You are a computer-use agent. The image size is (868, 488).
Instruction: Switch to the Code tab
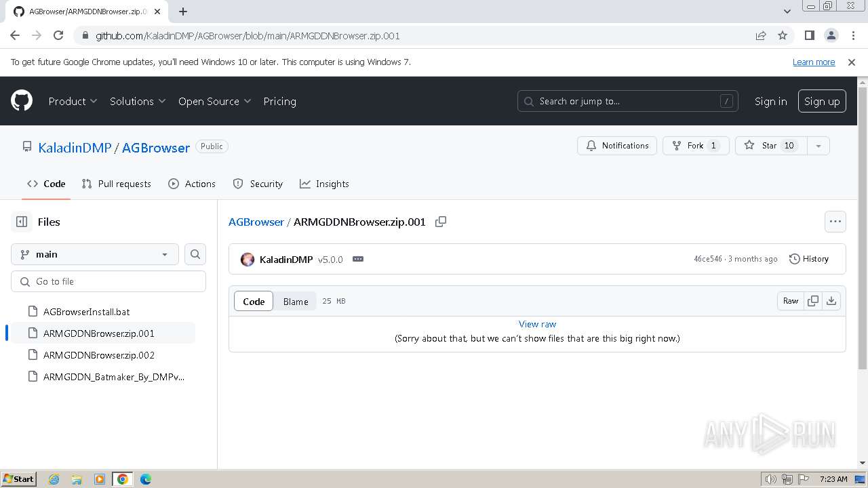46,184
